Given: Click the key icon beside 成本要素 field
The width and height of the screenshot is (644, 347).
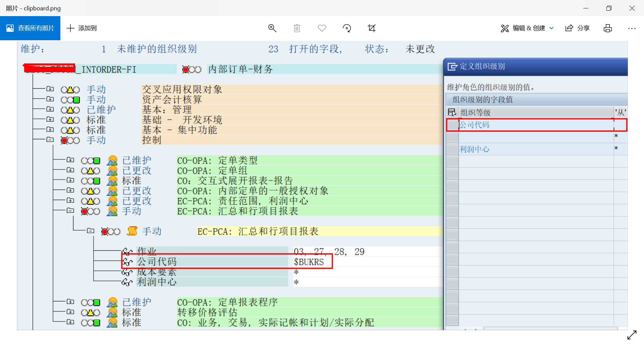Looking at the screenshot, I should (127, 272).
